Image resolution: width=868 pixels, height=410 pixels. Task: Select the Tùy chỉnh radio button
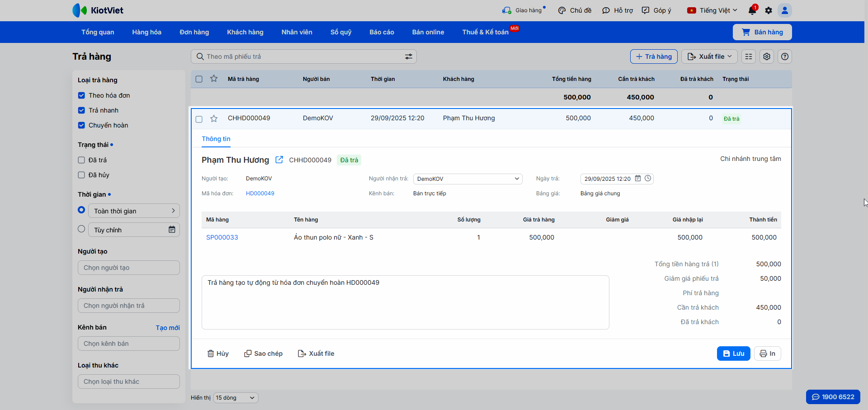81,229
